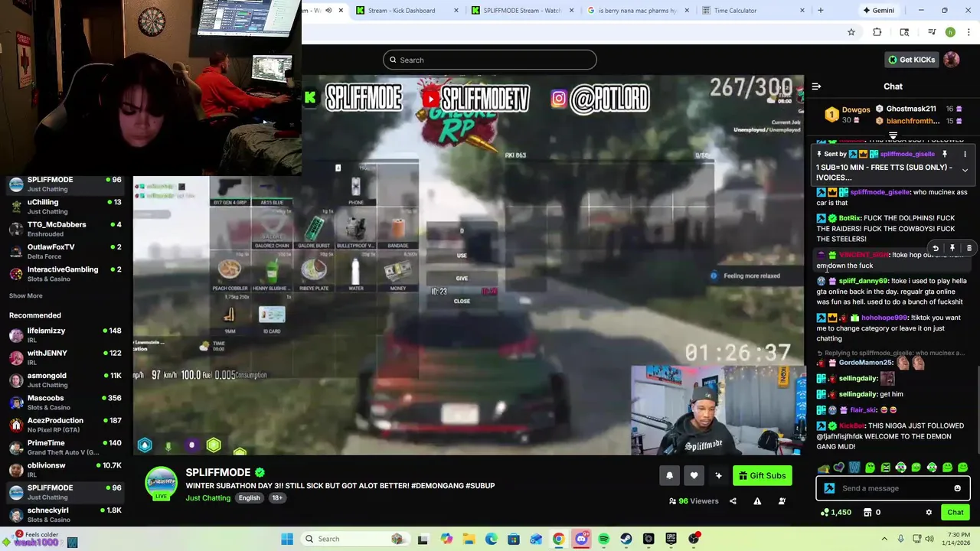Screen dimensions: 980x551
Task: Open a new Chrome tab
Action: coord(820,10)
